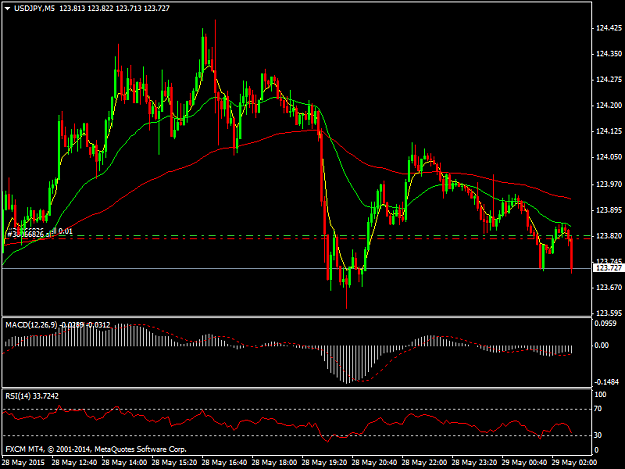This screenshot has height=469, width=625.
Task: Click the MACD scale value -0.1484
Action: (x=607, y=382)
